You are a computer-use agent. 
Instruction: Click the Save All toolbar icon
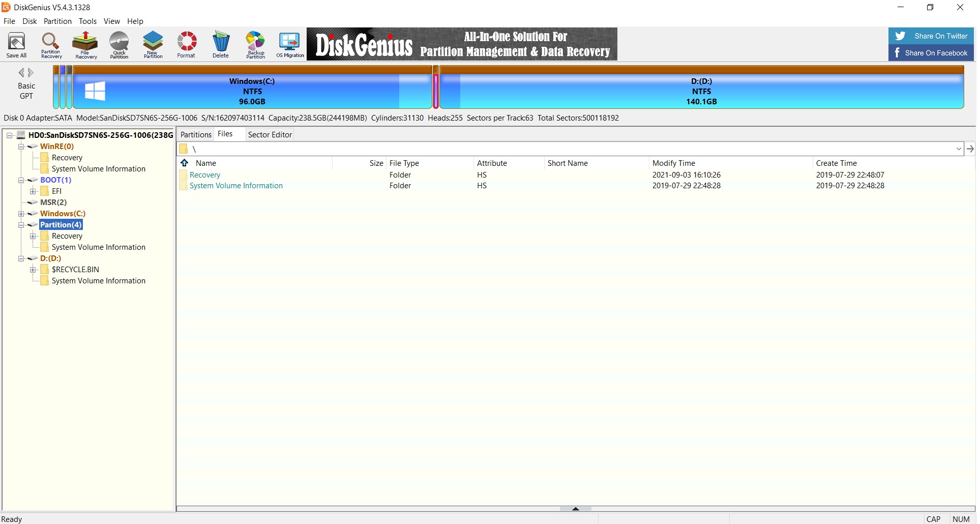tap(16, 45)
